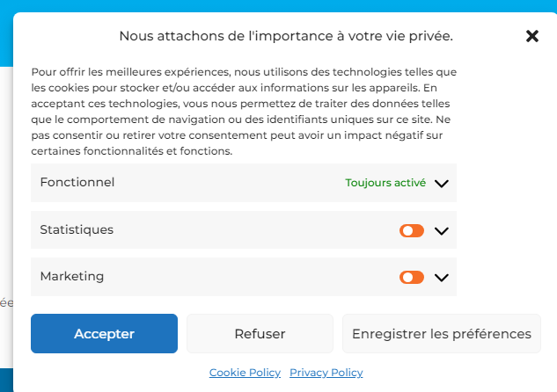The width and height of the screenshot is (557, 392).
Task: Select the Fonctionnel category label
Action: (x=77, y=182)
